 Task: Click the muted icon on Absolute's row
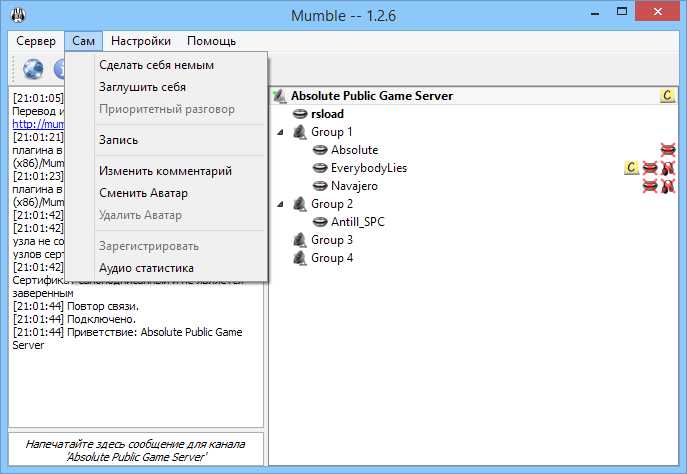click(668, 150)
